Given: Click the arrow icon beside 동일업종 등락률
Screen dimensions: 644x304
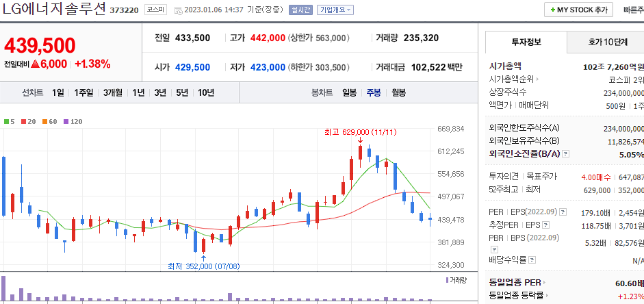Looking at the screenshot, I should (x=548, y=295).
